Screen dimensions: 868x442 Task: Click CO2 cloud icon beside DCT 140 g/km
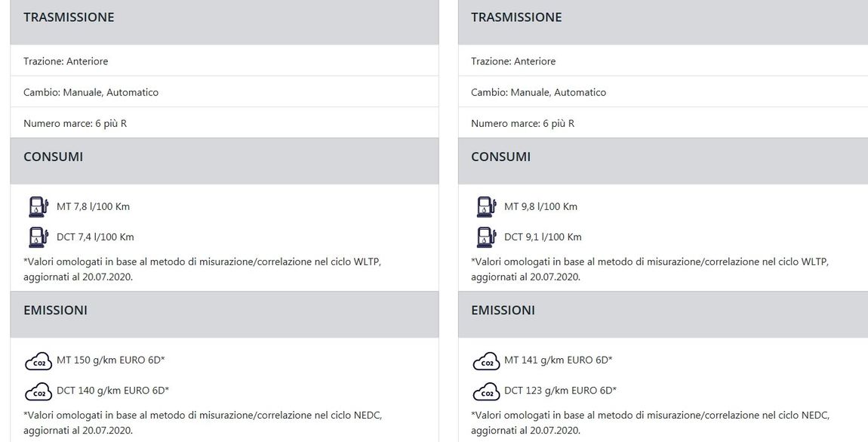pyautogui.click(x=38, y=391)
